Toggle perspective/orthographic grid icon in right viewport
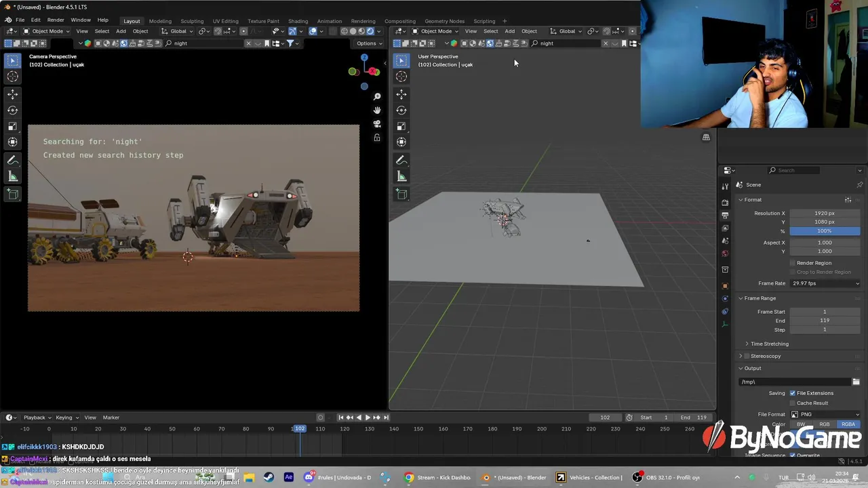868x488 pixels. click(x=706, y=138)
